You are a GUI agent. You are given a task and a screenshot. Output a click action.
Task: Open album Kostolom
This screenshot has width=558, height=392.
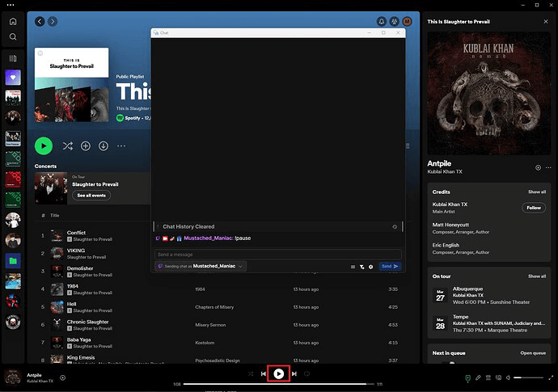[x=205, y=343]
